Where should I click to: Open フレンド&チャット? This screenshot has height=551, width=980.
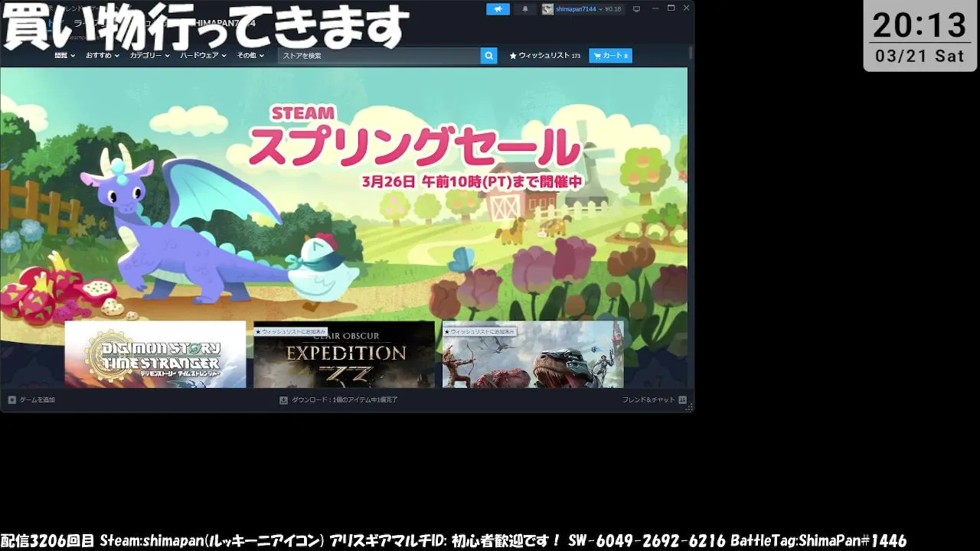pyautogui.click(x=648, y=400)
